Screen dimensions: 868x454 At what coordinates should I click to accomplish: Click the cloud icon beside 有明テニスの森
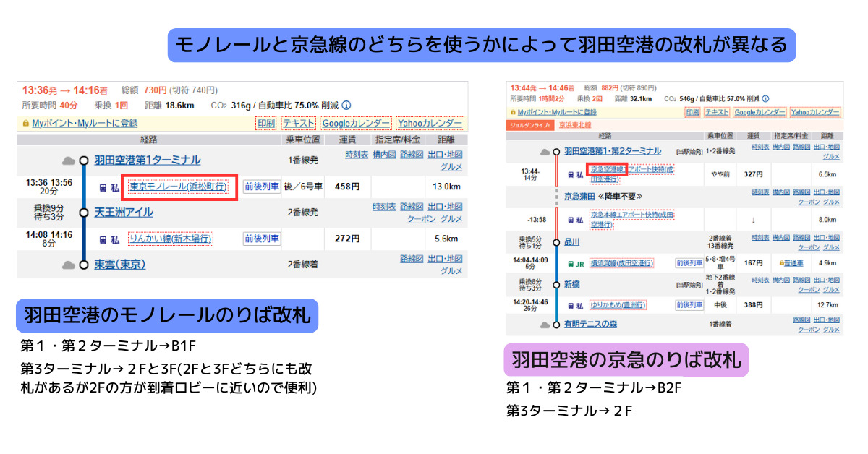coord(545,325)
